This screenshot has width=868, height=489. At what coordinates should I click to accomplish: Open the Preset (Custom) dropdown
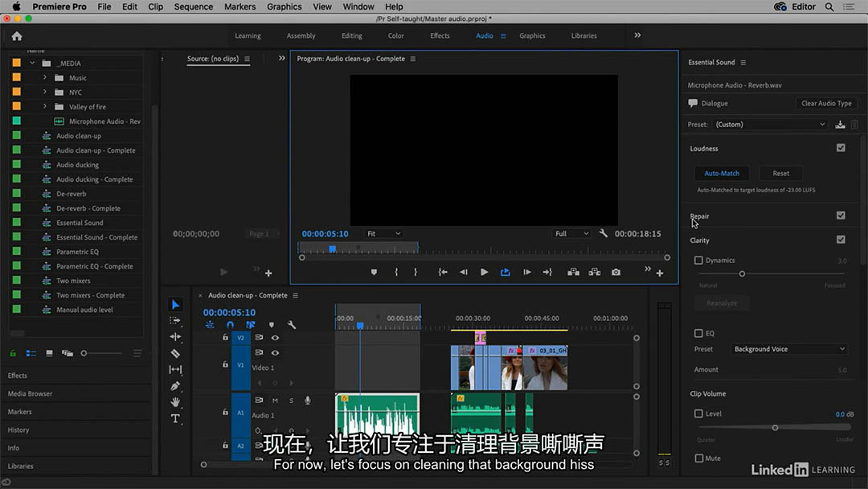(x=770, y=125)
